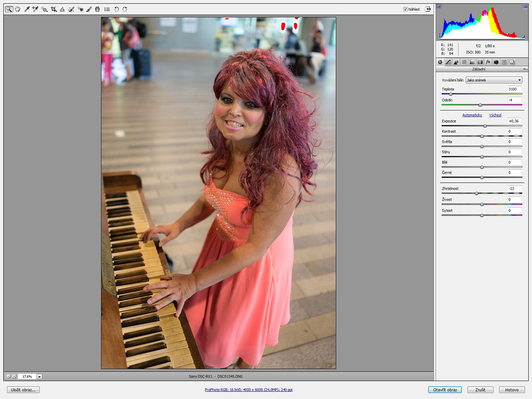Select the Red Eye Removal tool
The width and height of the screenshot is (532, 399).
(80, 9)
